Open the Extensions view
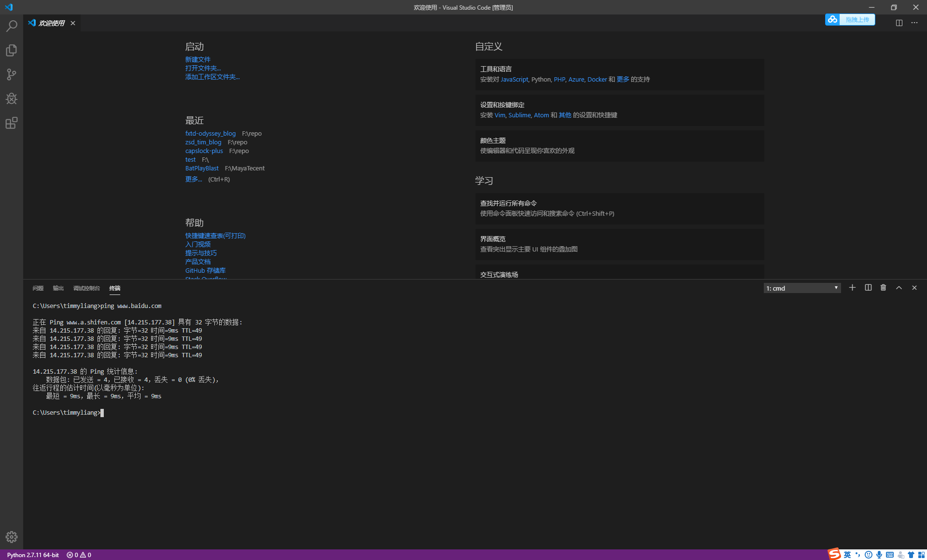Image resolution: width=927 pixels, height=560 pixels. pyautogui.click(x=12, y=123)
